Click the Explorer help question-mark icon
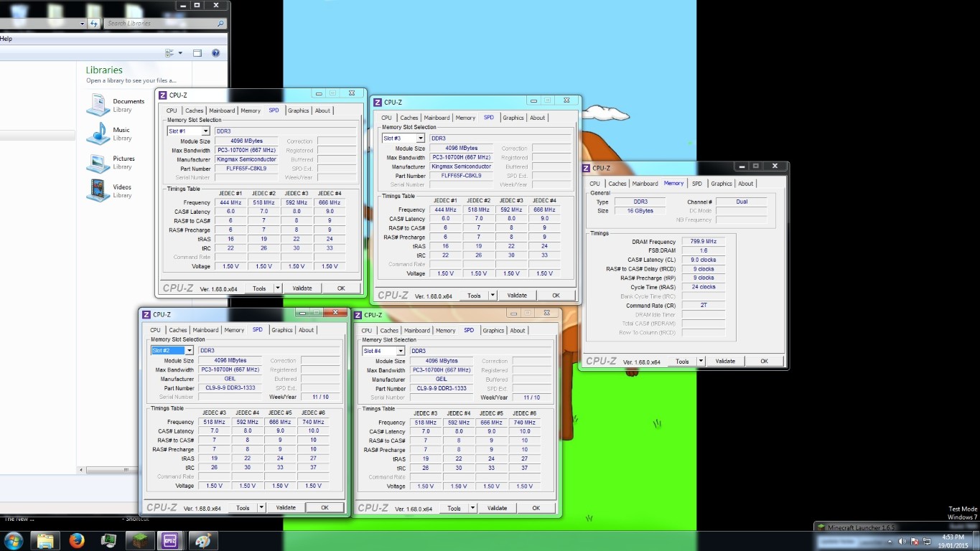Image resolution: width=980 pixels, height=551 pixels. 215,53
